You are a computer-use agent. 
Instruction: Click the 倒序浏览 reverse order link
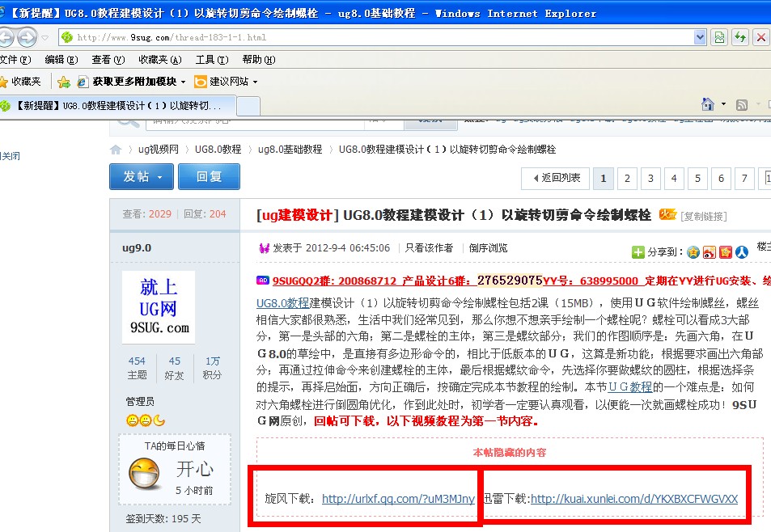(488, 248)
